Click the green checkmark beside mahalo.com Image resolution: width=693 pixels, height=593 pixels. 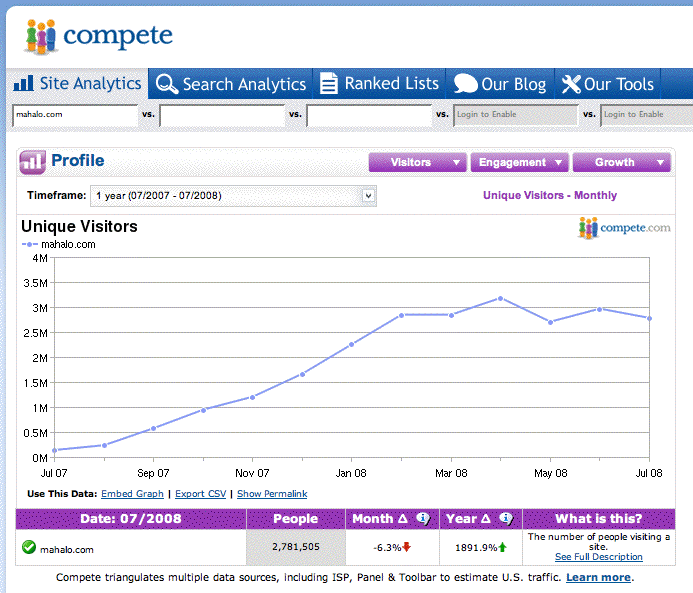(29, 548)
